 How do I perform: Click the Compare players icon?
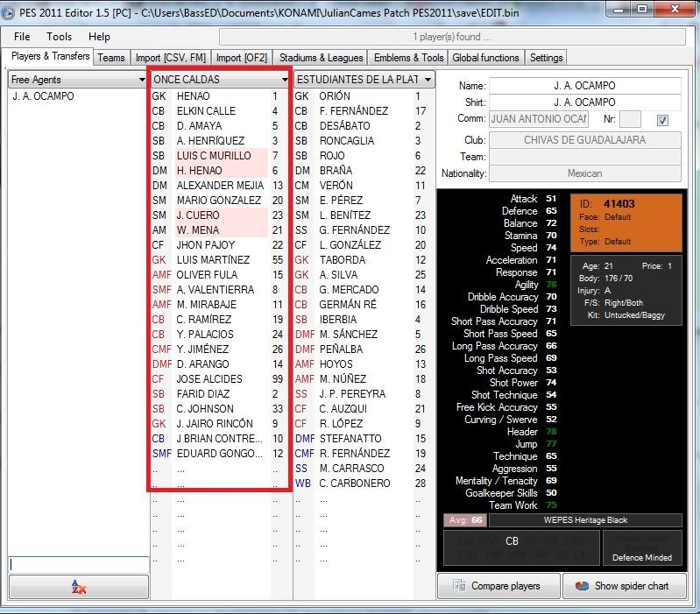tap(459, 585)
